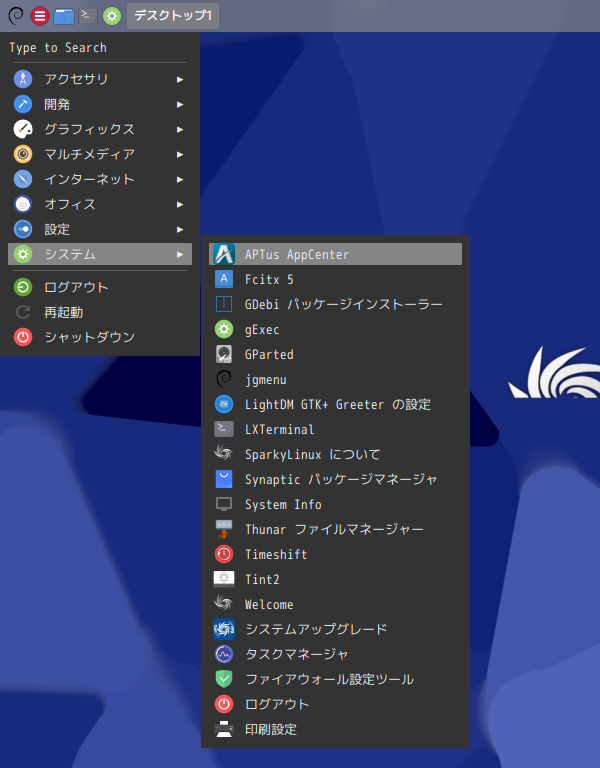Click the アクセサリ category icon
The width and height of the screenshot is (600, 768).
pyautogui.click(x=23, y=79)
